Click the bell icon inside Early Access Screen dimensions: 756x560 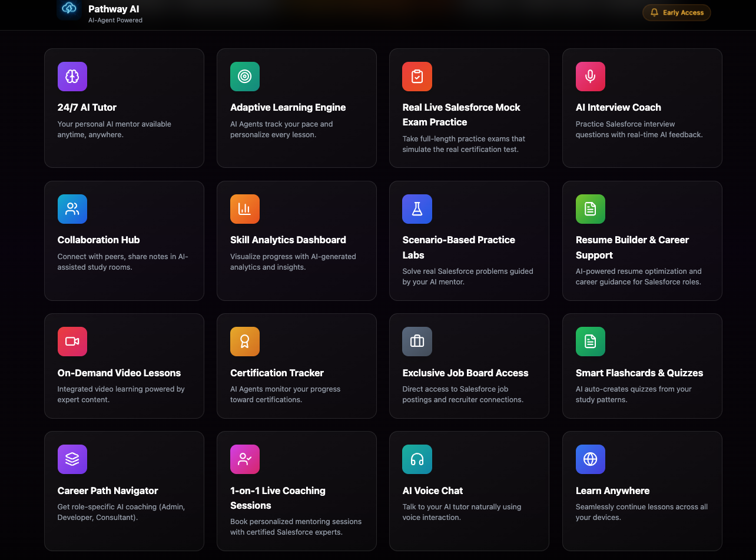coord(655,12)
